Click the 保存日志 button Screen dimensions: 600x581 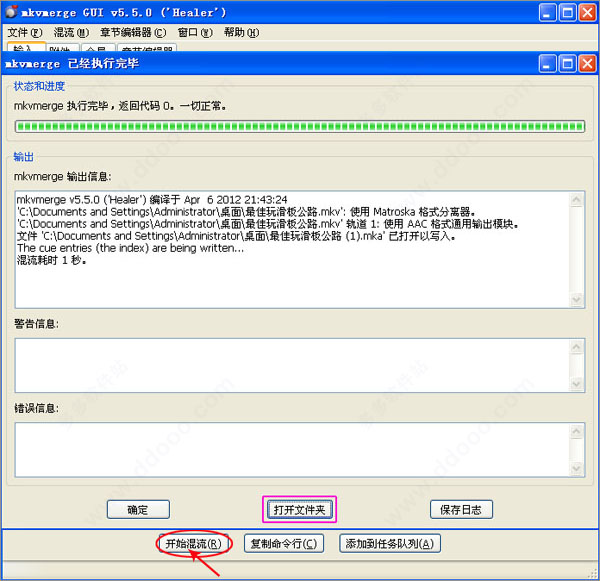[461, 509]
